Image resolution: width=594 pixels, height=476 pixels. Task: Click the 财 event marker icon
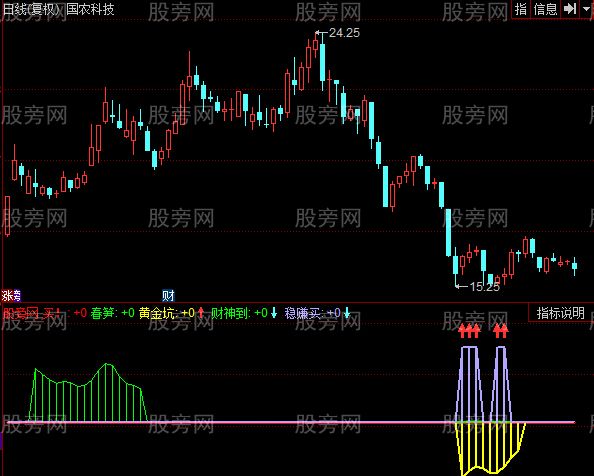point(168,295)
